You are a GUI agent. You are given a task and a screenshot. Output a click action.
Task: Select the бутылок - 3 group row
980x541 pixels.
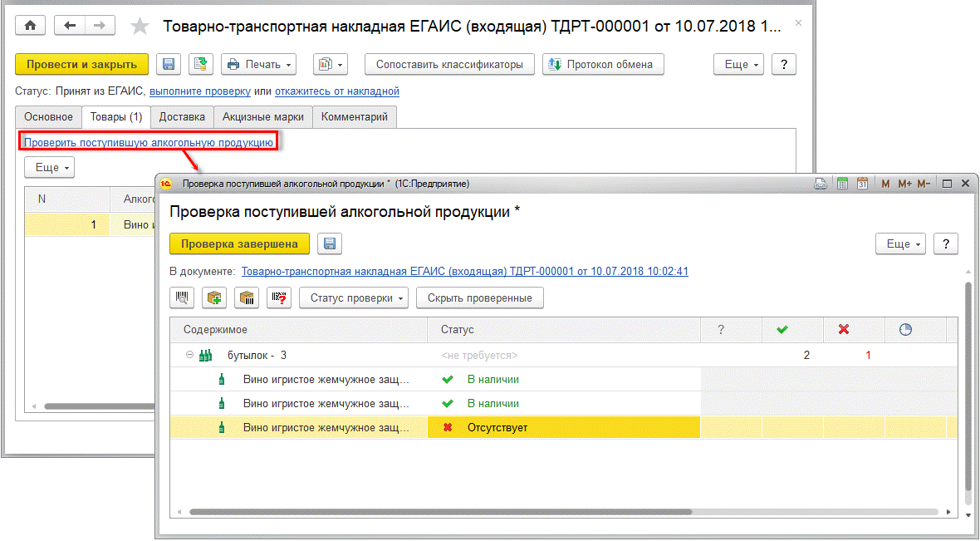point(563,355)
